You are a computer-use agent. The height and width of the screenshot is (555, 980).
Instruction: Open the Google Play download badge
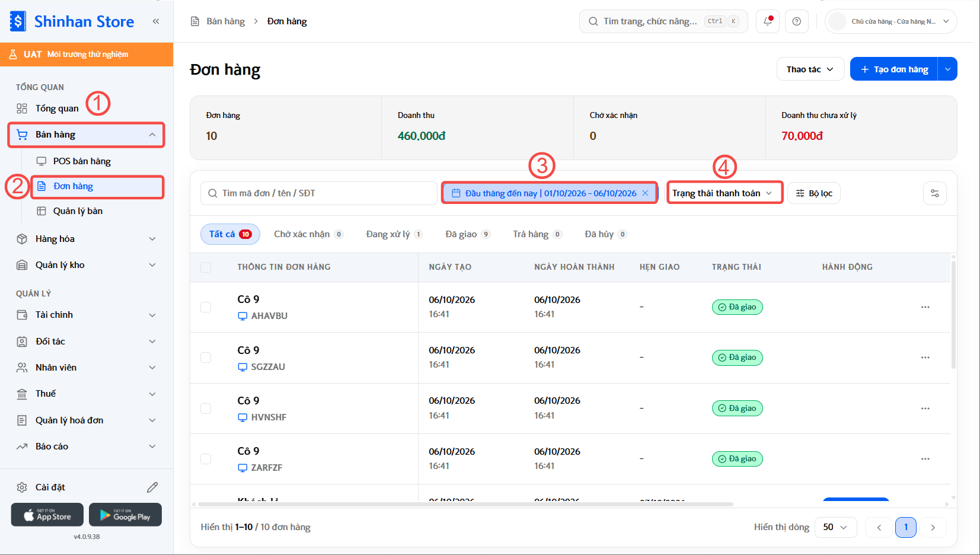125,515
